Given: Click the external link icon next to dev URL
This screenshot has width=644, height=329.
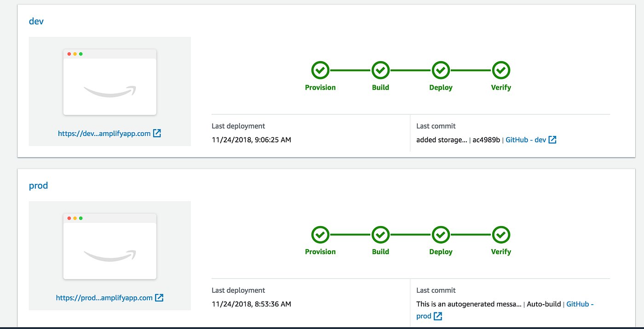Looking at the screenshot, I should click(157, 133).
